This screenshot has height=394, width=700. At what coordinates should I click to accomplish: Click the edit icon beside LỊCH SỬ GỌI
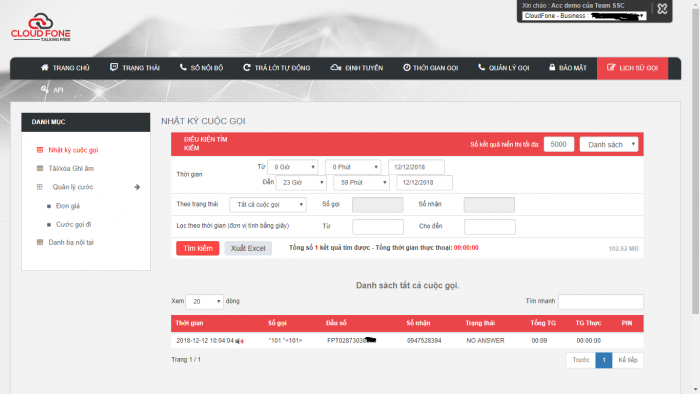tap(611, 67)
